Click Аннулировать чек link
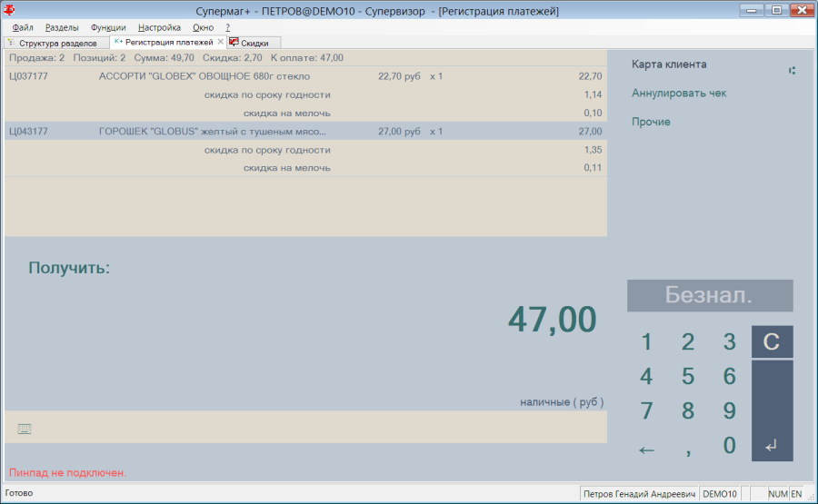818x504 pixels. (x=679, y=93)
